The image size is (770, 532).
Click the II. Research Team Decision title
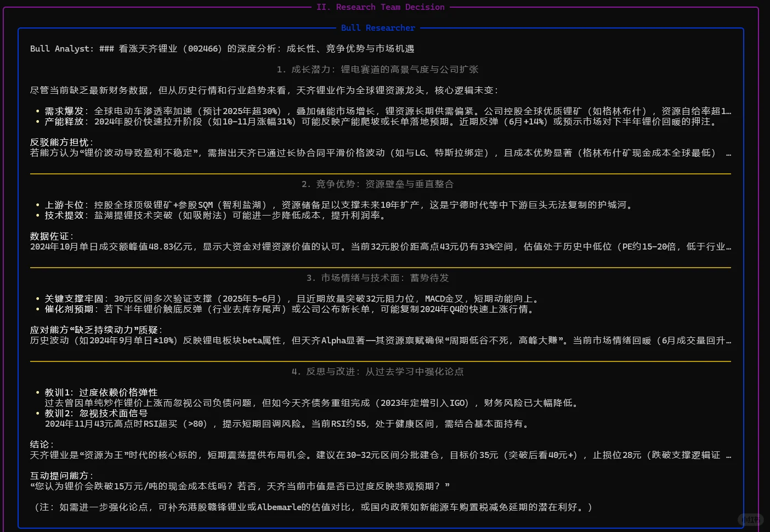[x=381, y=7]
